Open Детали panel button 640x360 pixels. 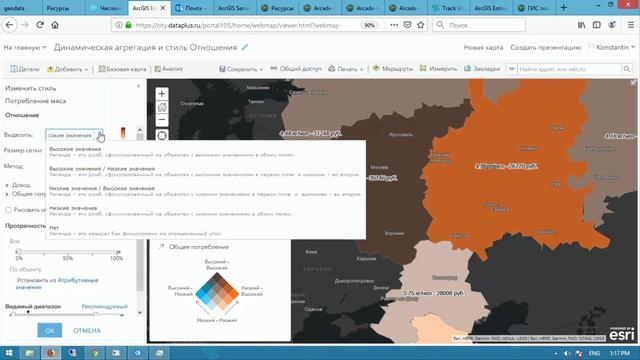[25, 69]
